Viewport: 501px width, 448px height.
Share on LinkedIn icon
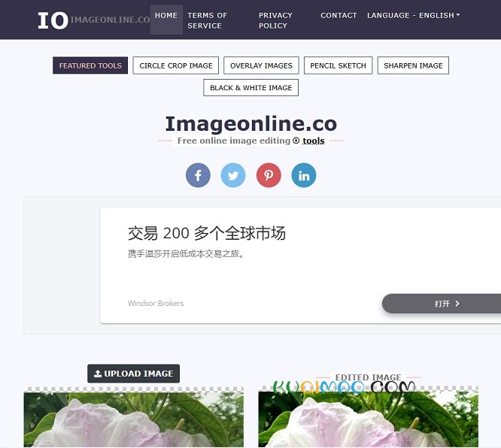[304, 175]
